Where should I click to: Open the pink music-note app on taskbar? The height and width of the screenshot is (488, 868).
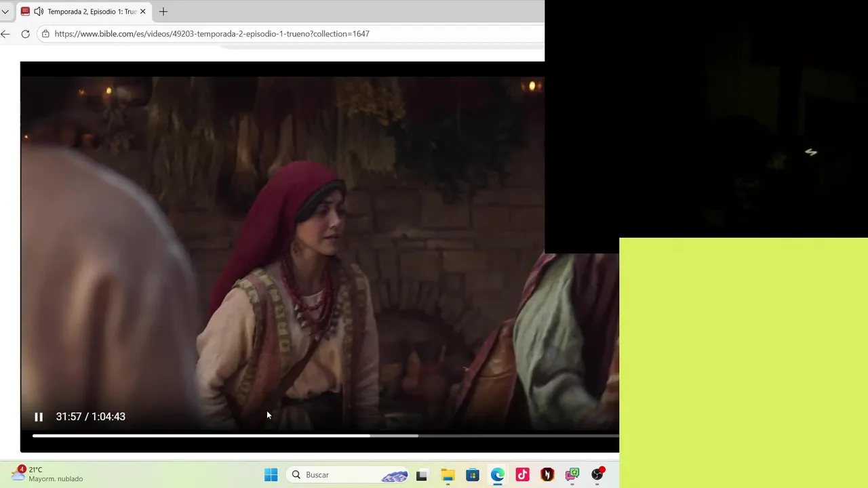(522, 475)
